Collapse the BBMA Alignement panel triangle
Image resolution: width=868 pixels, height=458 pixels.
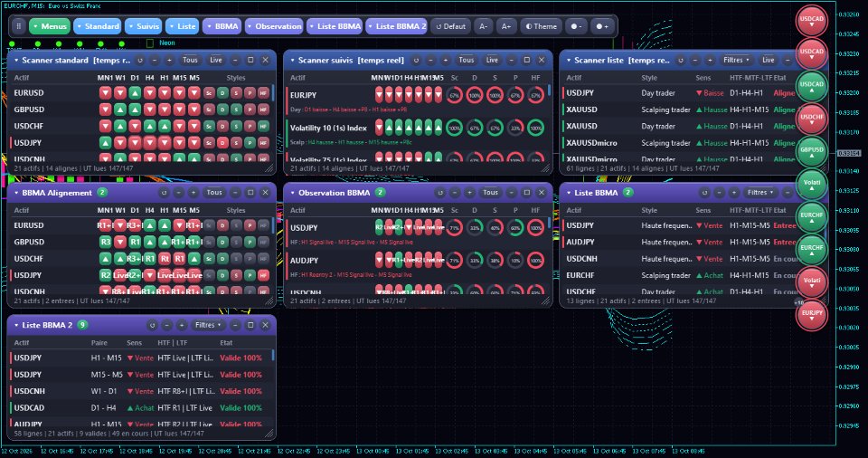coord(16,193)
